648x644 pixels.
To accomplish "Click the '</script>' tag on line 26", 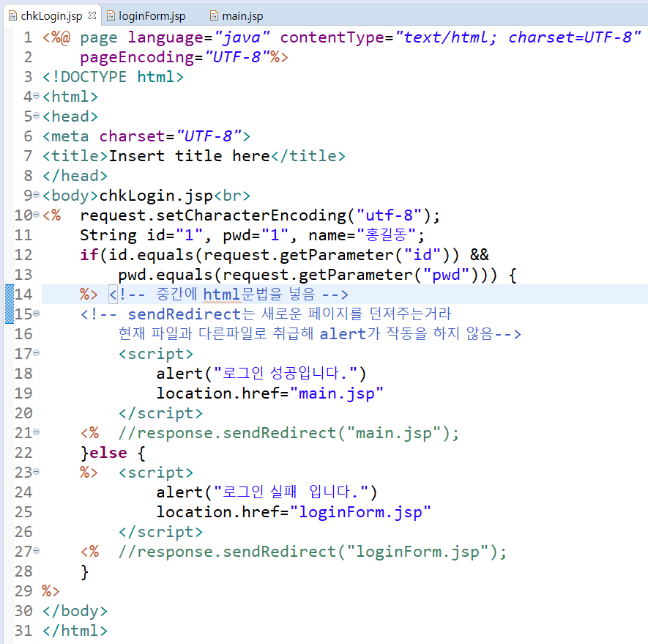I will [x=160, y=532].
